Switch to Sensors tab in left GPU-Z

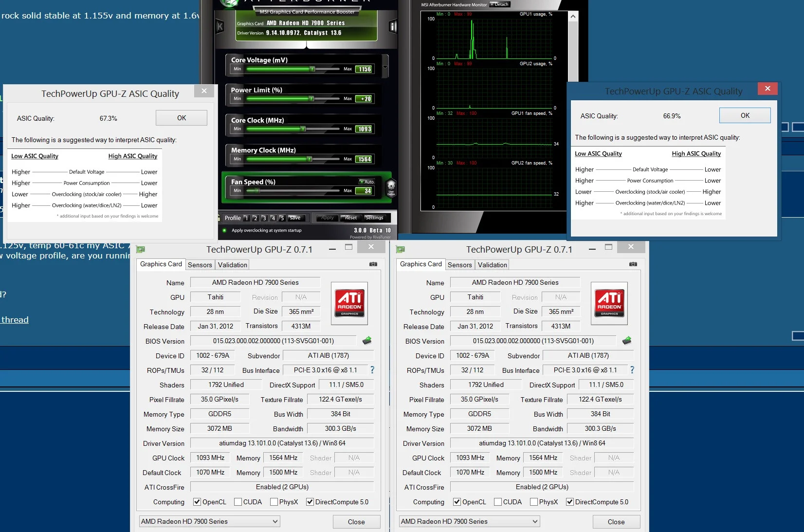point(200,265)
